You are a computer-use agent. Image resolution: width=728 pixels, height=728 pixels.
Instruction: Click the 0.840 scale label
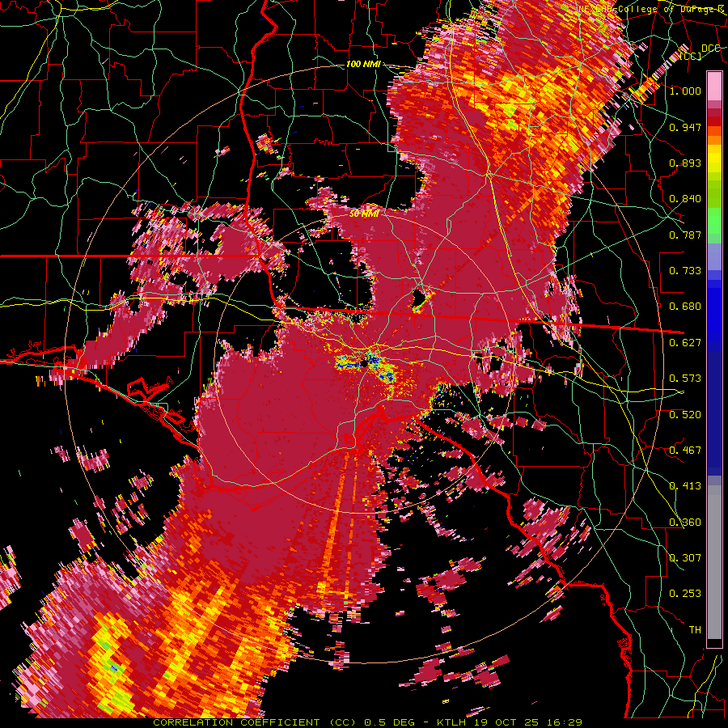click(x=685, y=199)
